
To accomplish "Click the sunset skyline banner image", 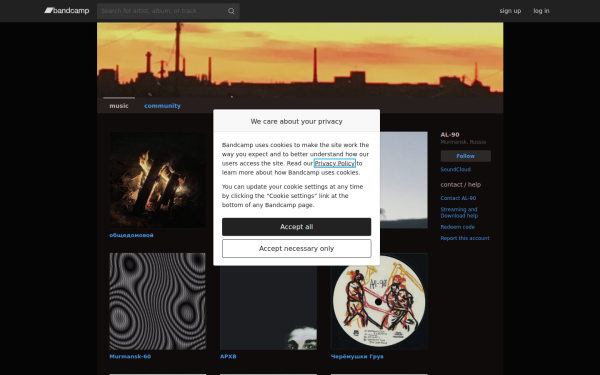I will pyautogui.click(x=300, y=59).
